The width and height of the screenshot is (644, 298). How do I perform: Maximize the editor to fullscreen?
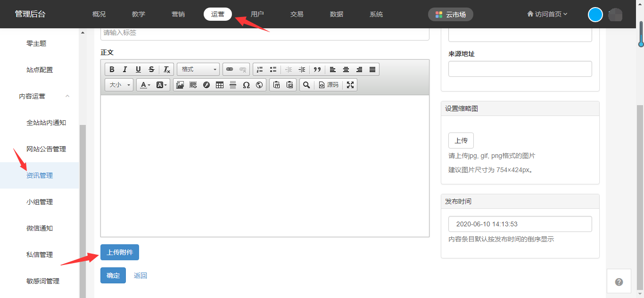pyautogui.click(x=350, y=85)
